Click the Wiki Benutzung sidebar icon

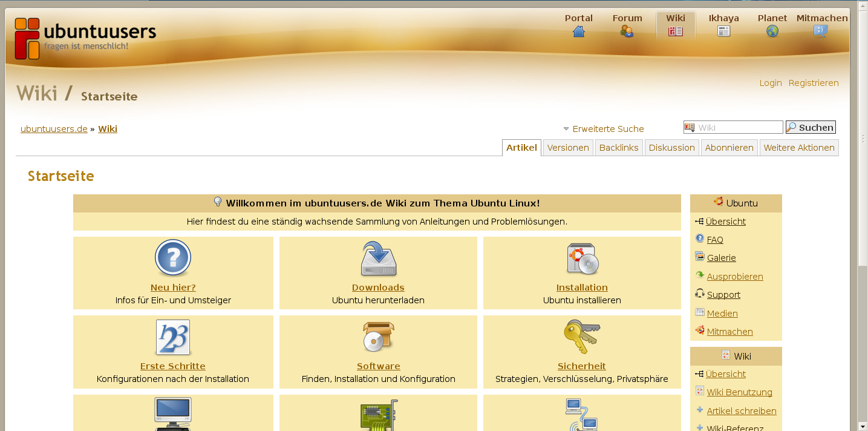[x=700, y=391]
